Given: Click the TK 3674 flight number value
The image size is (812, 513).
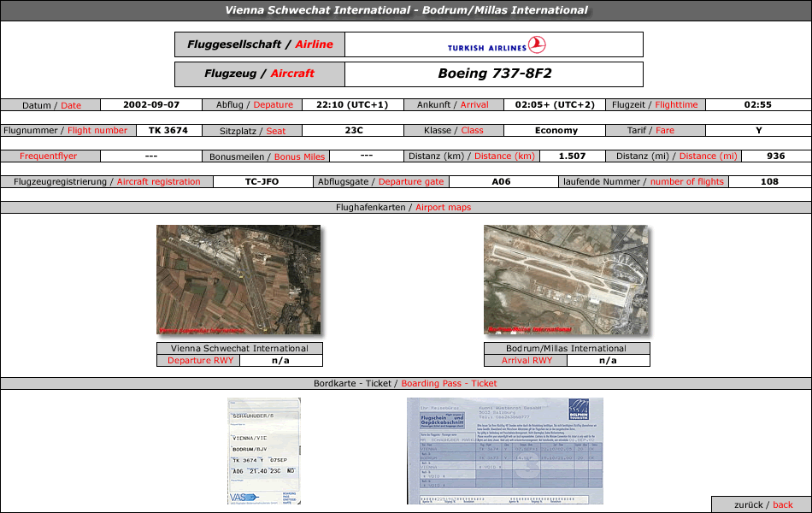Looking at the screenshot, I should (x=168, y=131).
